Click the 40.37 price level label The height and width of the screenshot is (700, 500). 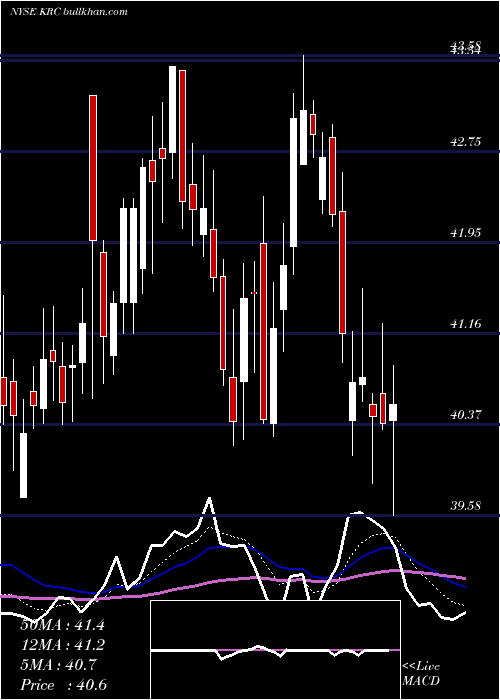[x=467, y=415]
